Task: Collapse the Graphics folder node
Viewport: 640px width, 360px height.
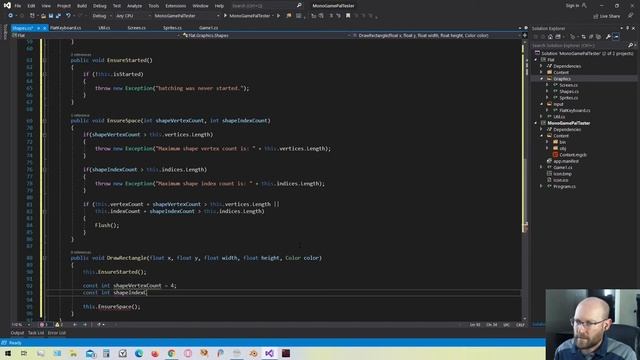Action: (x=542, y=79)
